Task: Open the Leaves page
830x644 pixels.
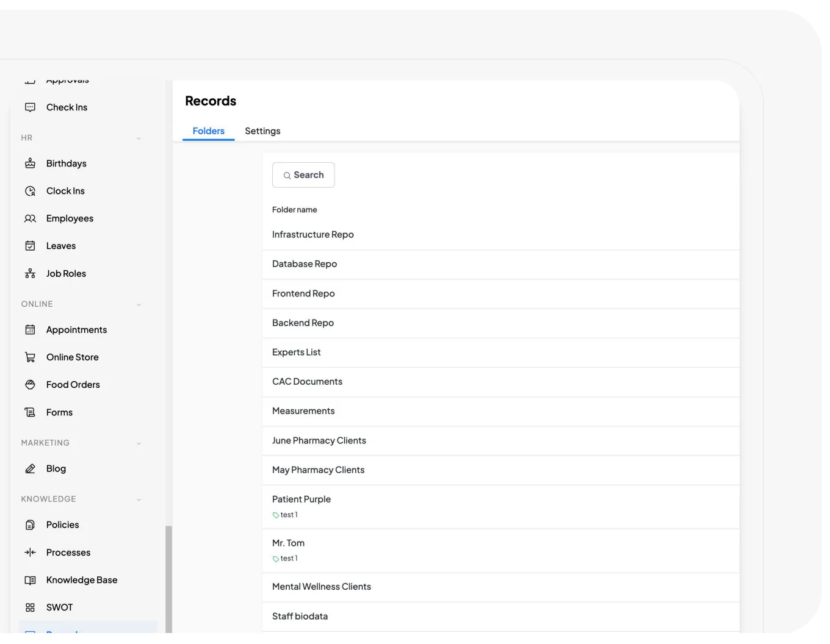Action: coord(61,246)
